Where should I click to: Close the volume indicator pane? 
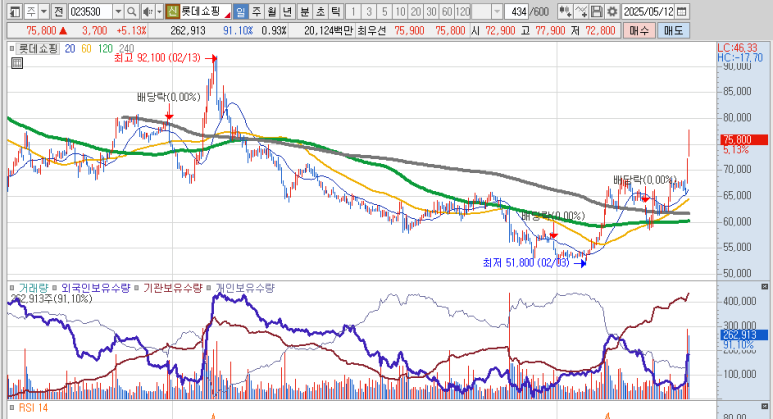[765, 286]
